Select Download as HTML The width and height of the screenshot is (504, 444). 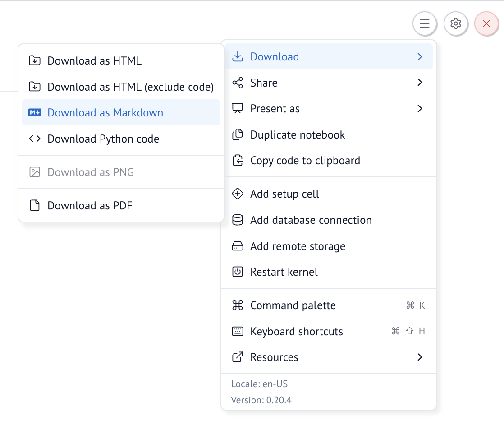[x=94, y=60]
